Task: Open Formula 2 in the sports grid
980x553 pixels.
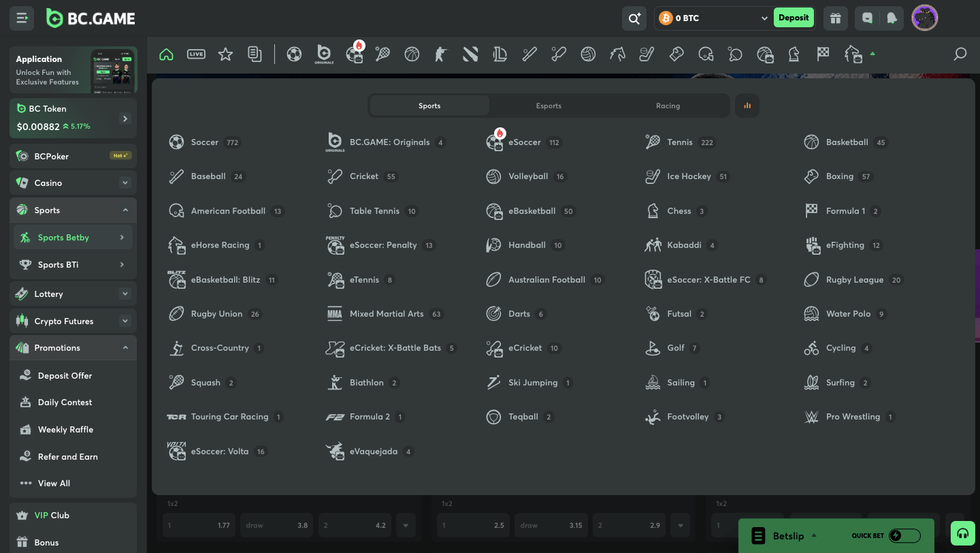Action: (x=366, y=417)
